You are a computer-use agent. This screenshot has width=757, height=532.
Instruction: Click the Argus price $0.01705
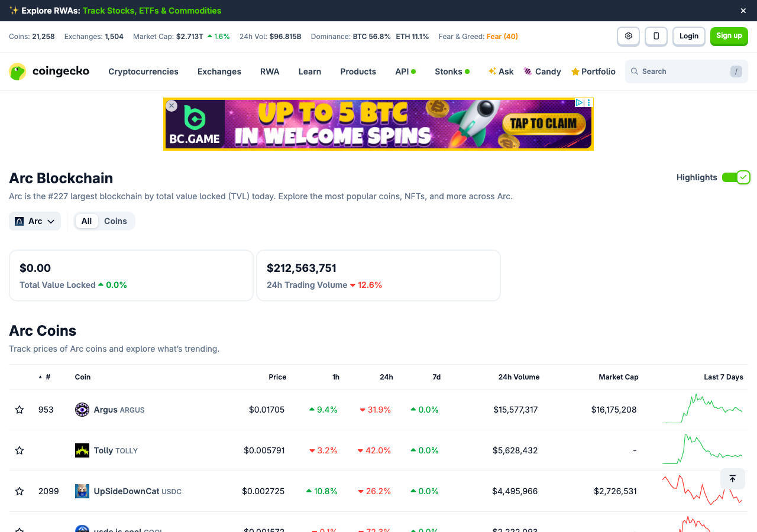pos(267,410)
